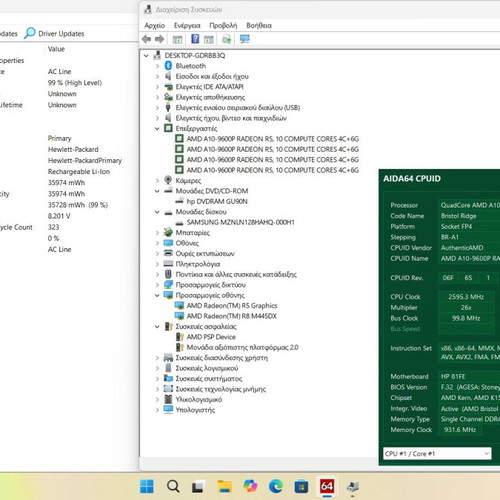The image size is (500, 500).
Task: Open Task View on the taskbar
Action: (198, 487)
